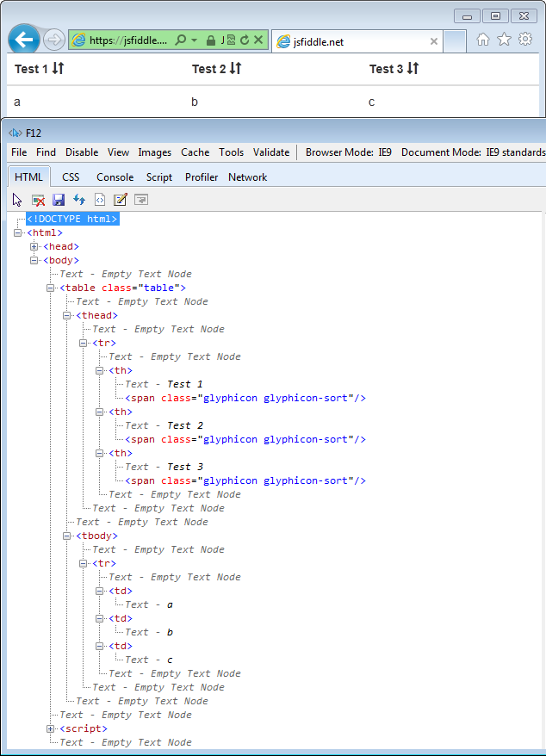Open the Disable menu
The height and width of the screenshot is (756, 546).
[x=82, y=152]
